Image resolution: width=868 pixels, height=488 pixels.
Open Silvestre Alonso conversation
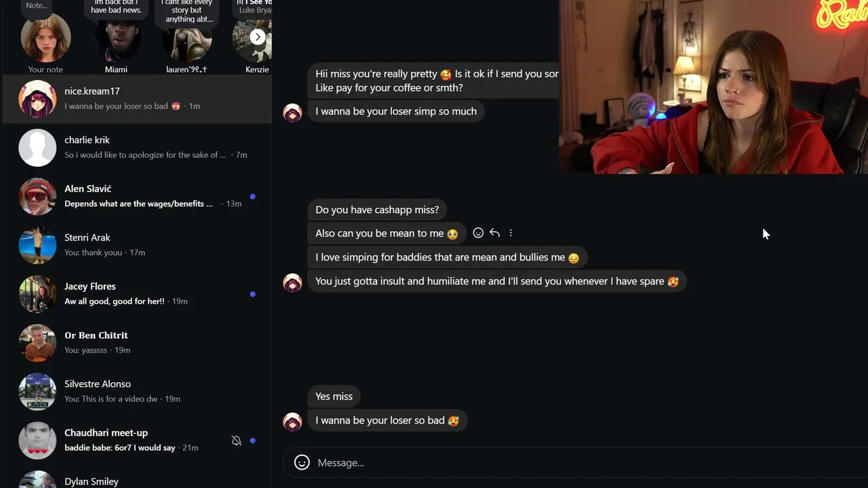(x=137, y=391)
